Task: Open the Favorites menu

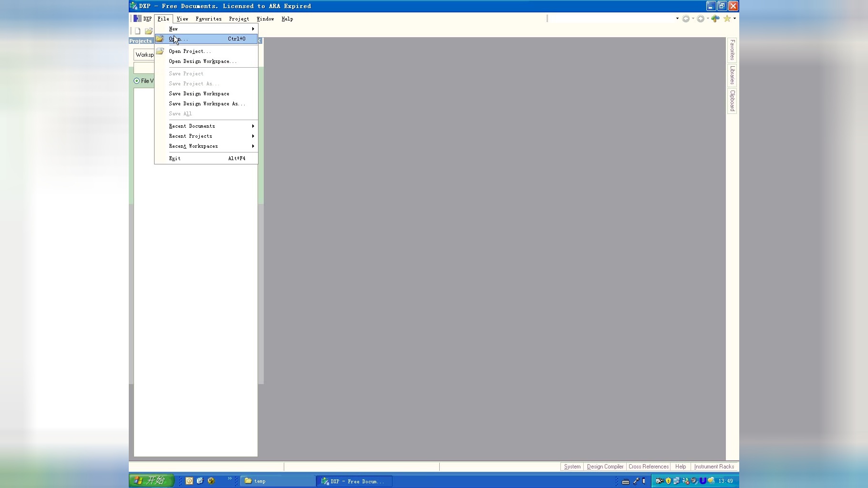Action: click(x=208, y=19)
